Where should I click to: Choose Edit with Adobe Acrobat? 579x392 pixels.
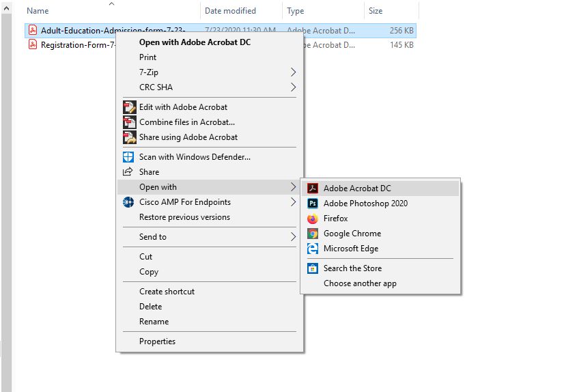tap(210, 107)
